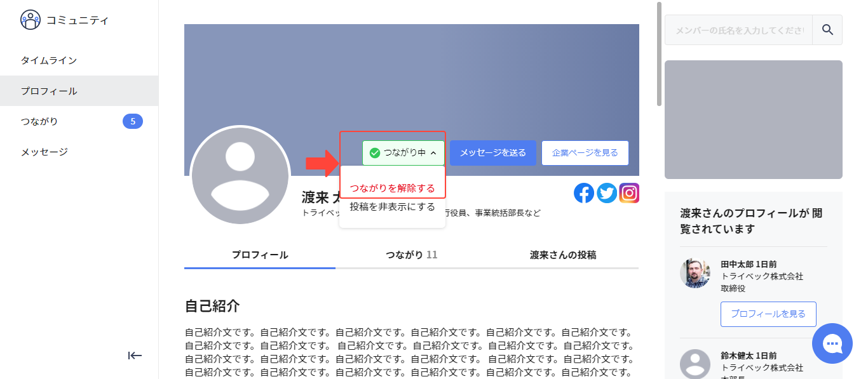Click the vertical page scrollbar
Image resolution: width=868 pixels, height=379 pixels.
tap(660, 54)
